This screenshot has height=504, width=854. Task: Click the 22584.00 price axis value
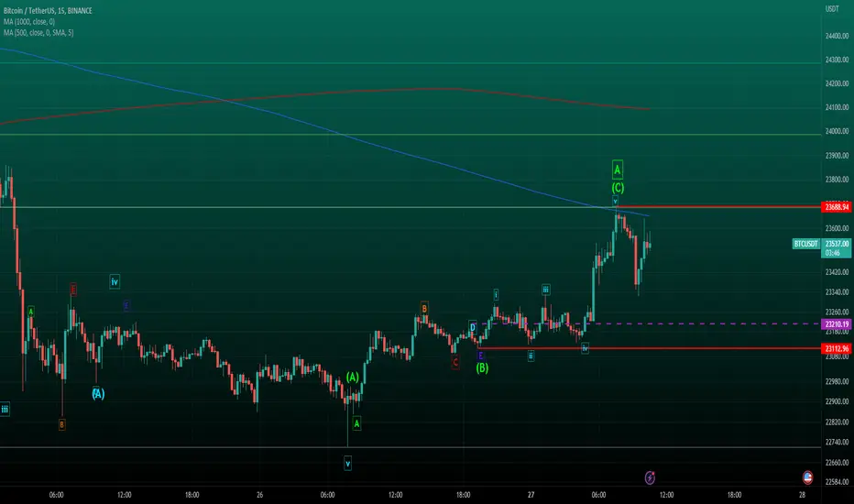[x=838, y=482]
